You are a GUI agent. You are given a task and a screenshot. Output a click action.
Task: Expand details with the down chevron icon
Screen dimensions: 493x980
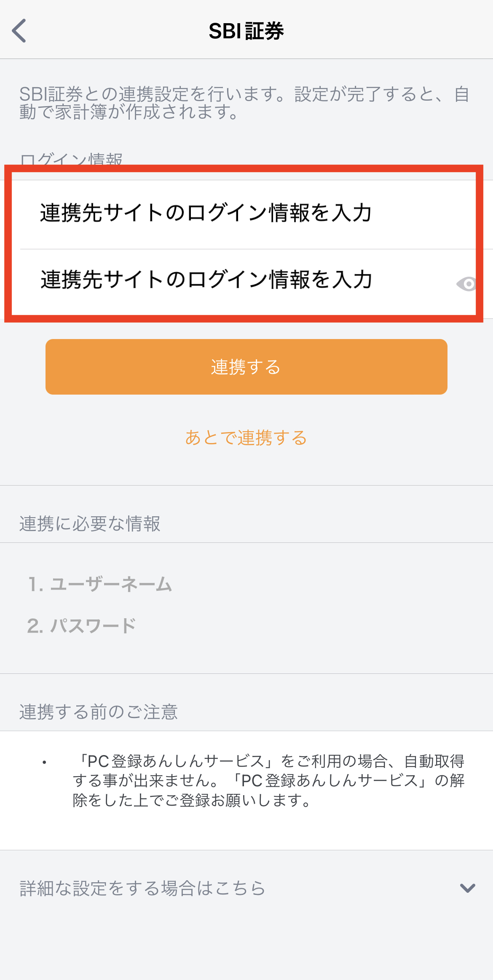[x=468, y=888]
